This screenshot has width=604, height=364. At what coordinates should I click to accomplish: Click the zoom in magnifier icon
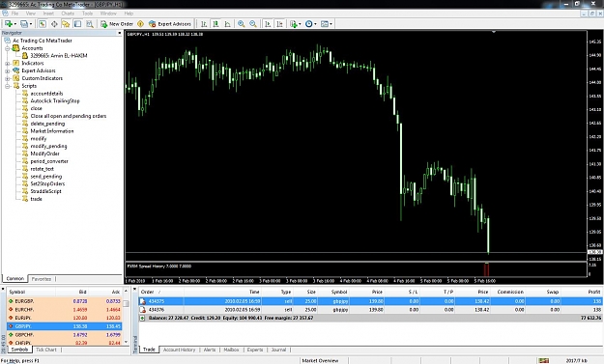click(x=242, y=24)
